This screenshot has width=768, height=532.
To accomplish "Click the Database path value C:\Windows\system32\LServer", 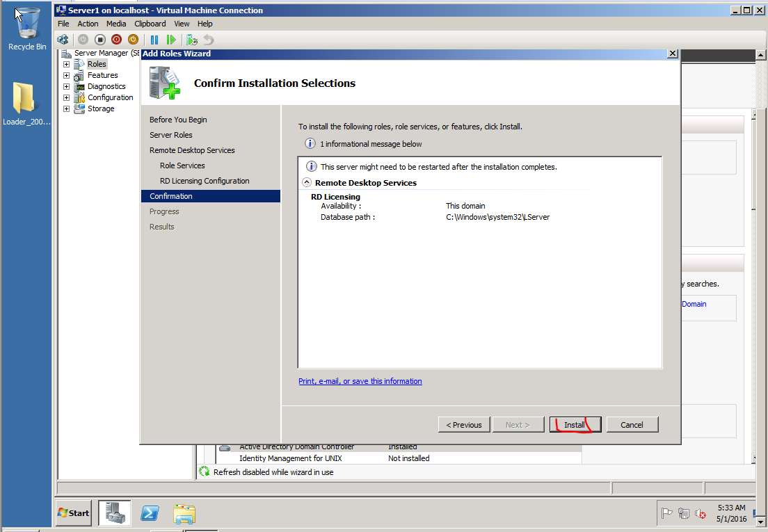I will [497, 217].
